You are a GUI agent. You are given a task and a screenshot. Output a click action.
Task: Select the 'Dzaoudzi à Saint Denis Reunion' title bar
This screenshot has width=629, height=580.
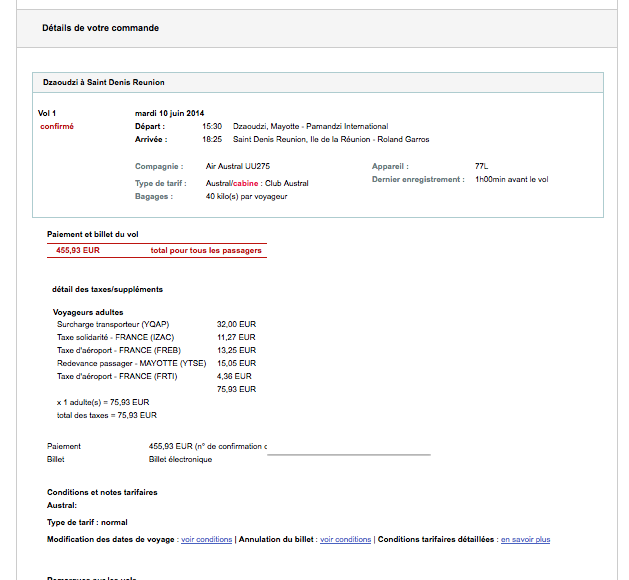pyautogui.click(x=104, y=82)
